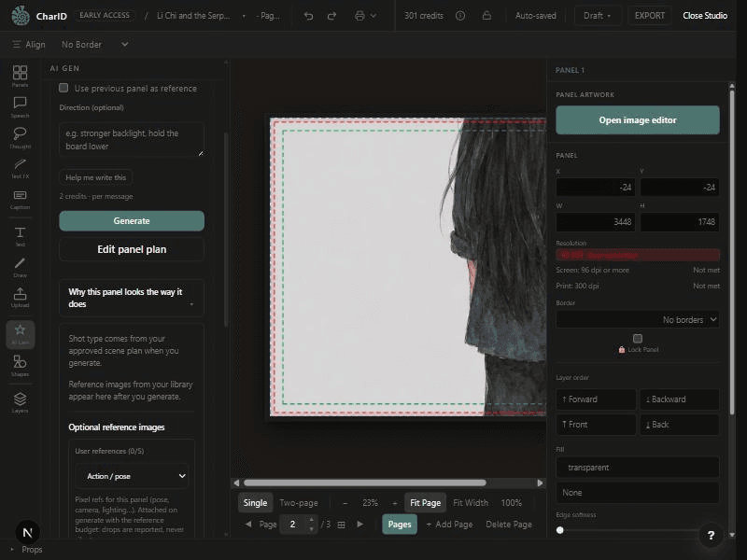Expand Why this panel looks the way it does

(x=132, y=298)
